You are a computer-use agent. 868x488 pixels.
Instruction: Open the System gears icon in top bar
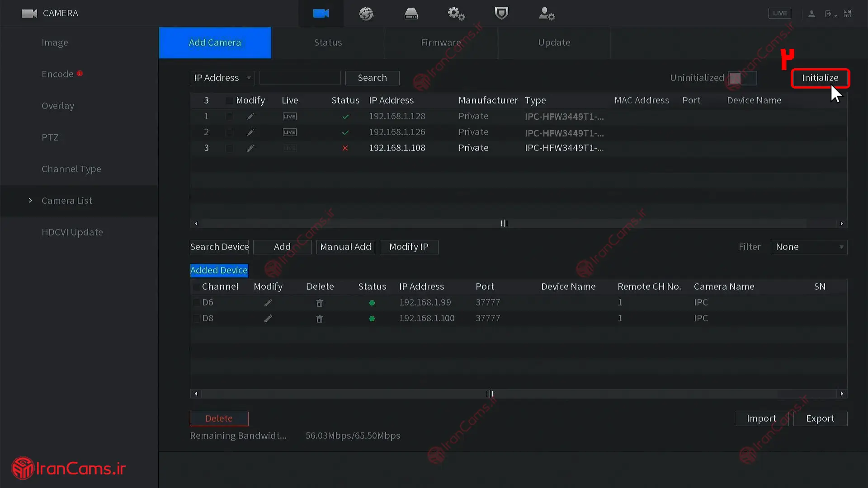456,14
